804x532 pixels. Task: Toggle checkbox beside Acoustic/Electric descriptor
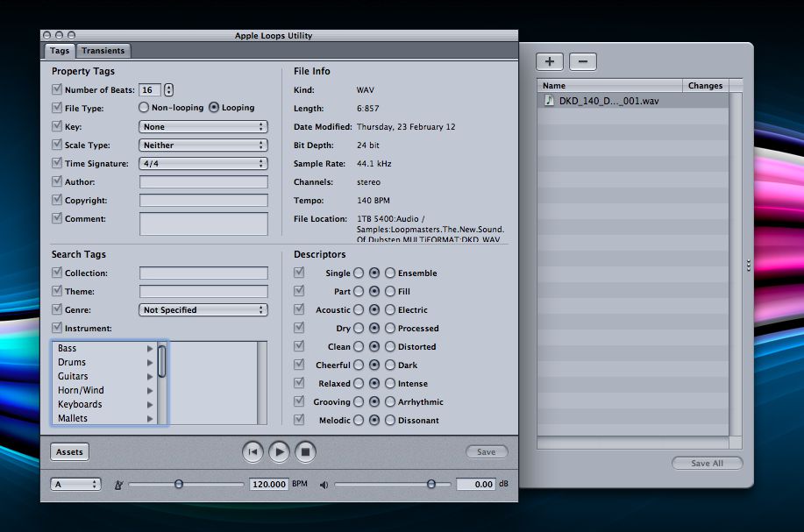pos(299,309)
